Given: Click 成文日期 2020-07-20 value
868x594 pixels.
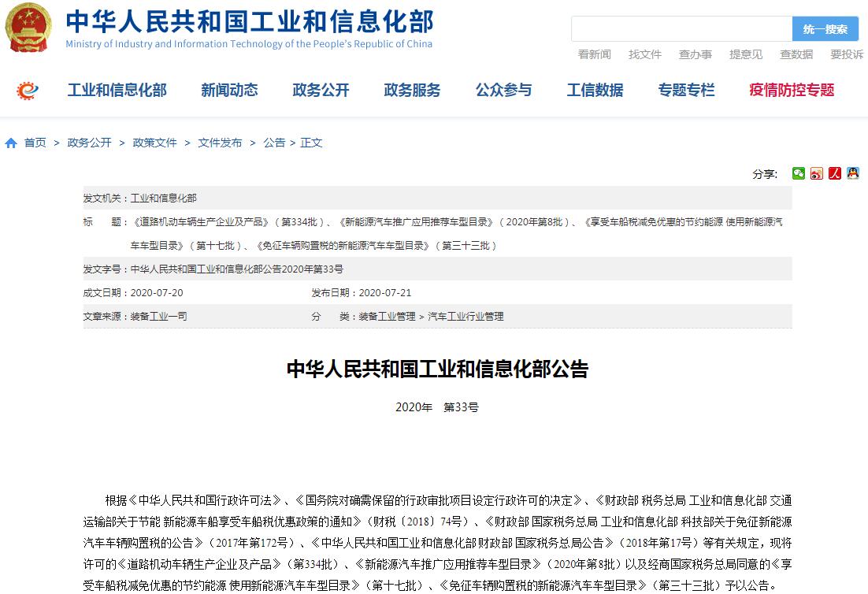Looking at the screenshot, I should (x=157, y=293).
